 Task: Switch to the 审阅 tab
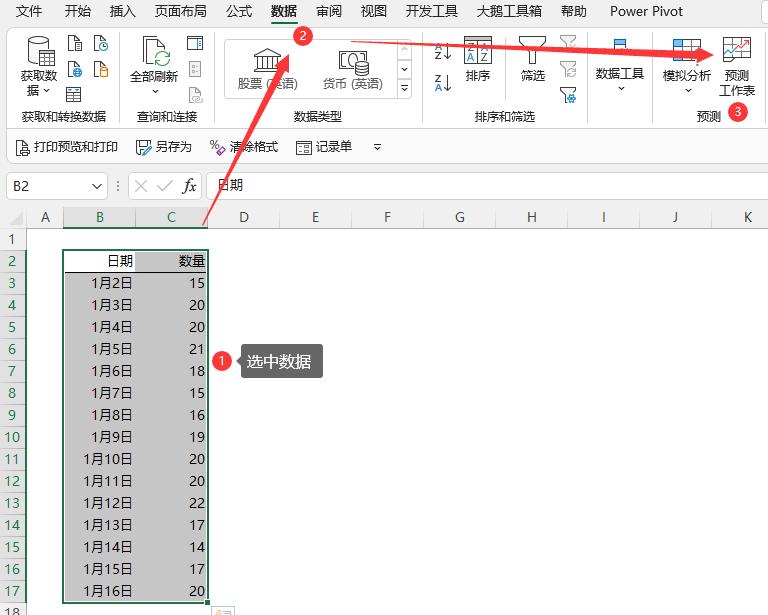(x=329, y=11)
